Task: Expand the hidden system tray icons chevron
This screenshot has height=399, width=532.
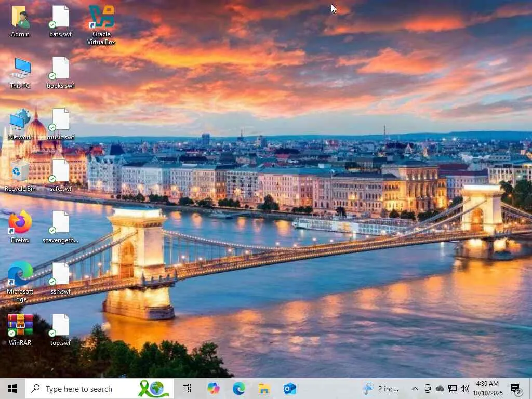Action: tap(415, 389)
